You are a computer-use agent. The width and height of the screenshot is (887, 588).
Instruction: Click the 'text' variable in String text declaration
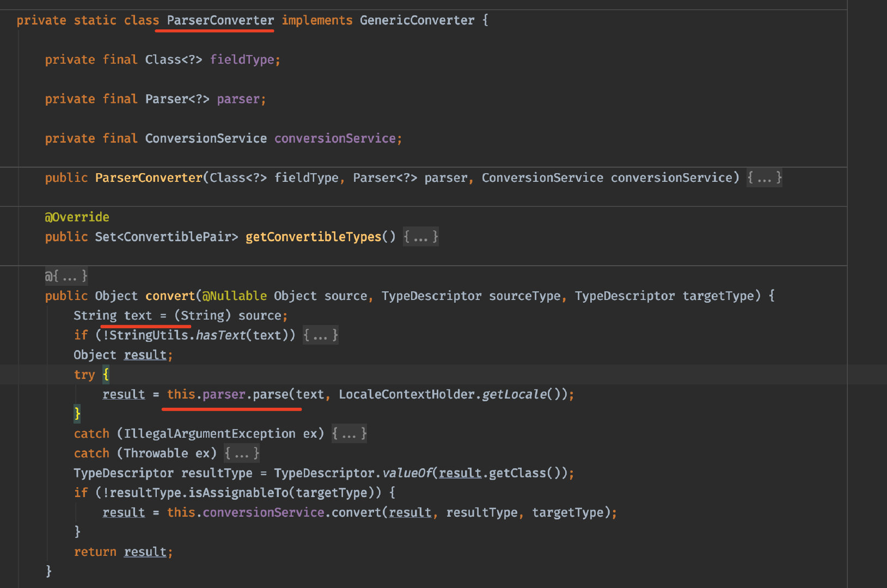click(138, 315)
